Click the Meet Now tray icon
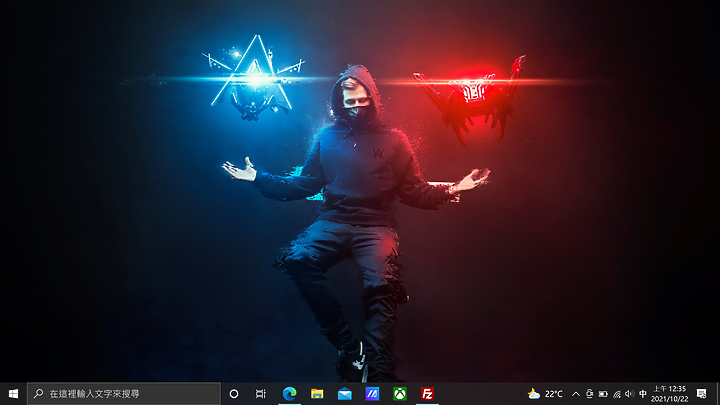Screen dimensions: 720x405 pyautogui.click(x=589, y=394)
